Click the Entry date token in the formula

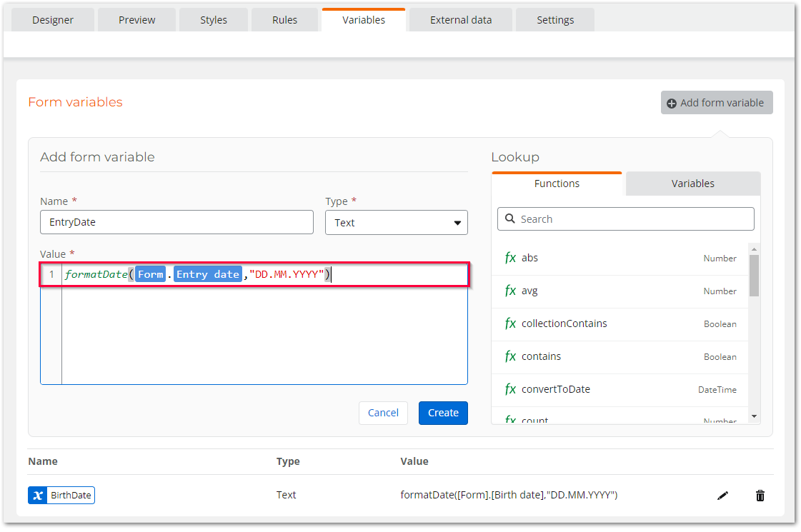click(207, 274)
